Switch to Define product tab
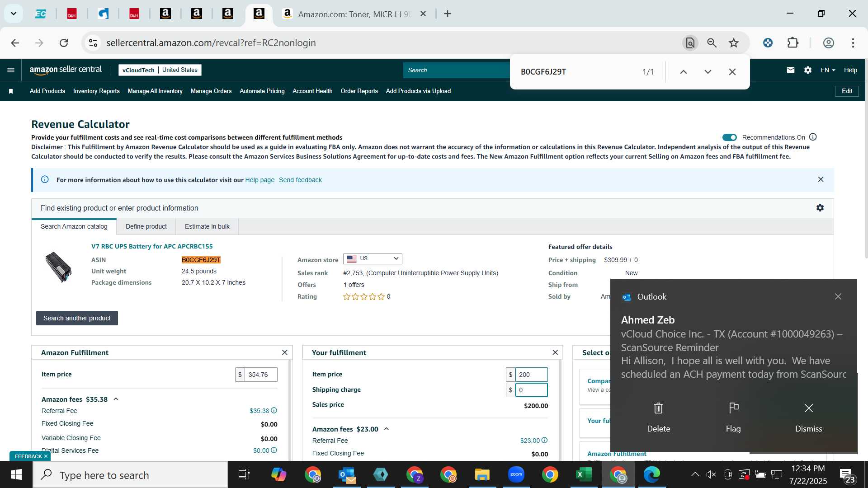 pyautogui.click(x=146, y=226)
